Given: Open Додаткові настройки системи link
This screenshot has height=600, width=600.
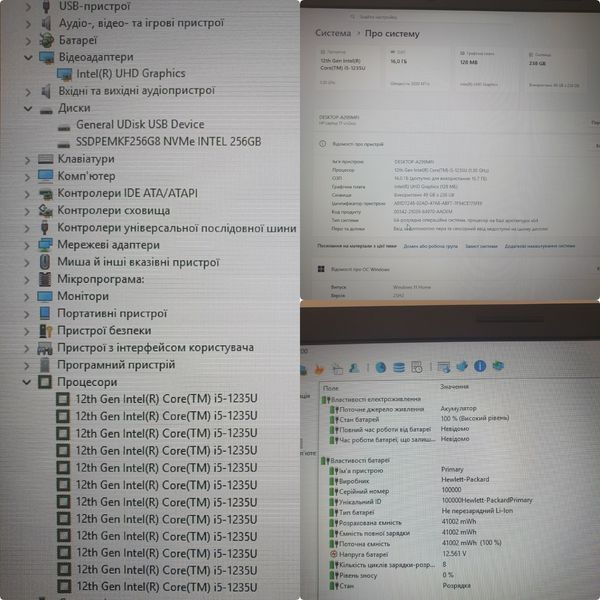Looking at the screenshot, I should 540,246.
